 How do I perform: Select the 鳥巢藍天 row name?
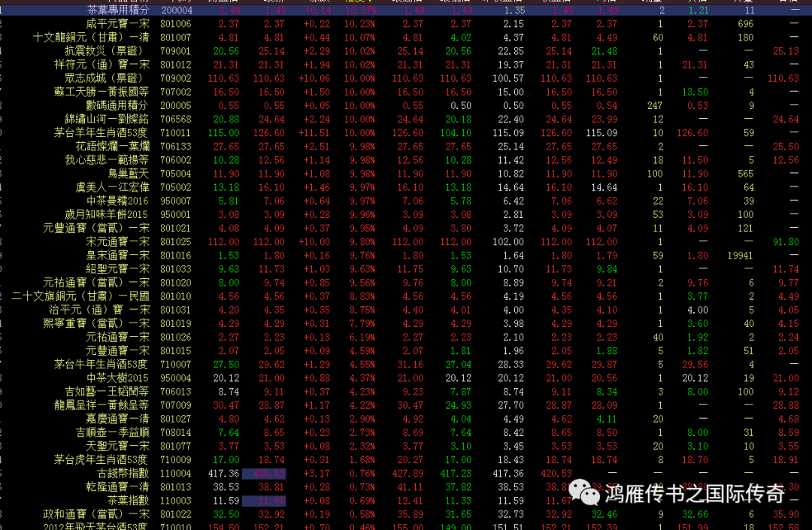(129, 174)
